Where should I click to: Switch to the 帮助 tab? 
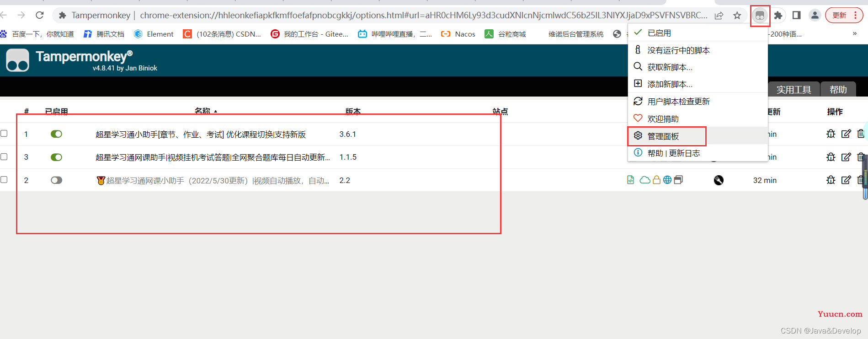pos(838,90)
